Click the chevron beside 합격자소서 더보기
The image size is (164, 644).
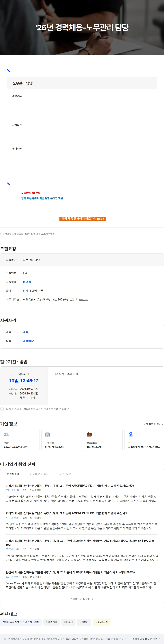click(x=92, y=599)
